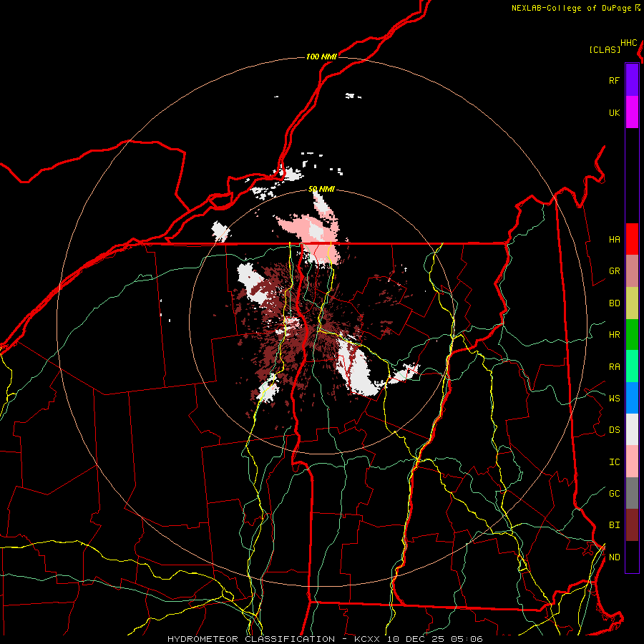
Task: Click the WS blue legend swatch
Action: pyautogui.click(x=632, y=398)
